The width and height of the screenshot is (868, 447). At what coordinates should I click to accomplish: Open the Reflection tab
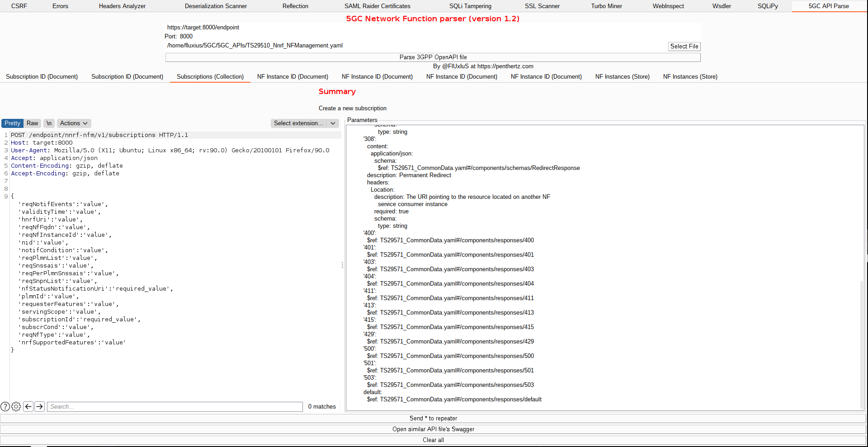295,6
